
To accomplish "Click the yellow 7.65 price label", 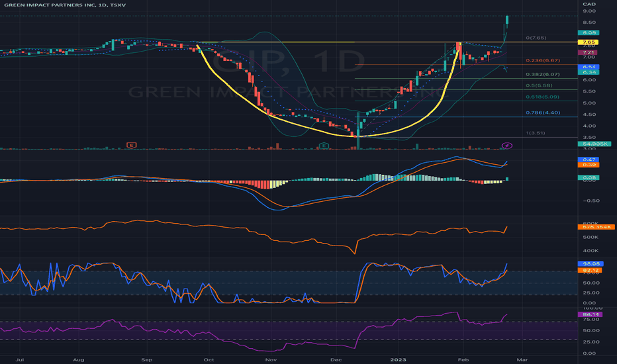I will point(589,42).
